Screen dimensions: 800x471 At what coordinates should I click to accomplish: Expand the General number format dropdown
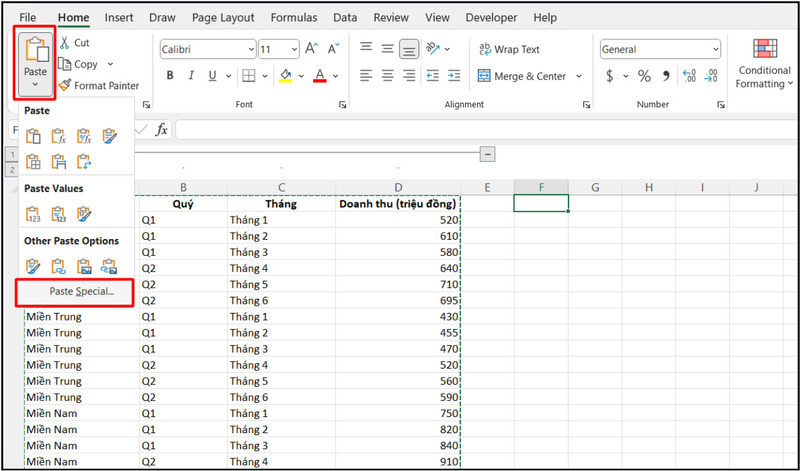pyautogui.click(x=714, y=49)
